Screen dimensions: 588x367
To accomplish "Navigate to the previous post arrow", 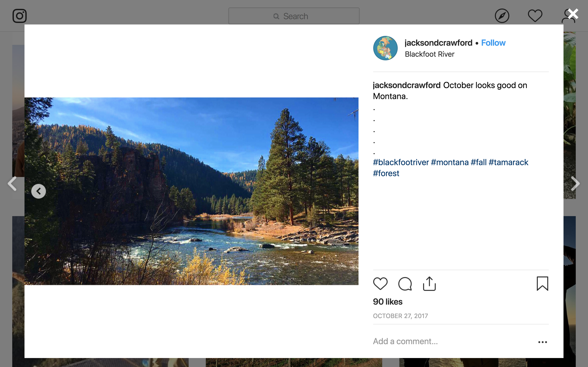I will pyautogui.click(x=12, y=183).
